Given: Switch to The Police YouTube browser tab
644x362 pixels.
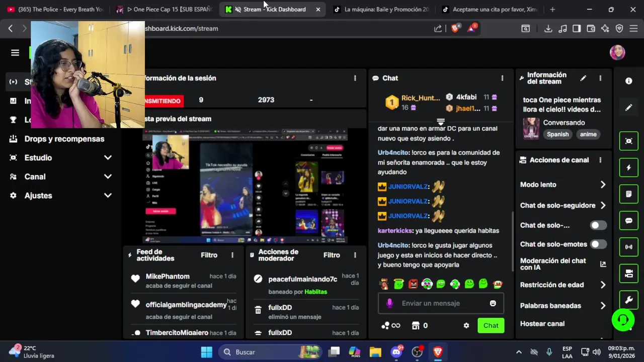Looking at the screenshot, I should point(55,9).
